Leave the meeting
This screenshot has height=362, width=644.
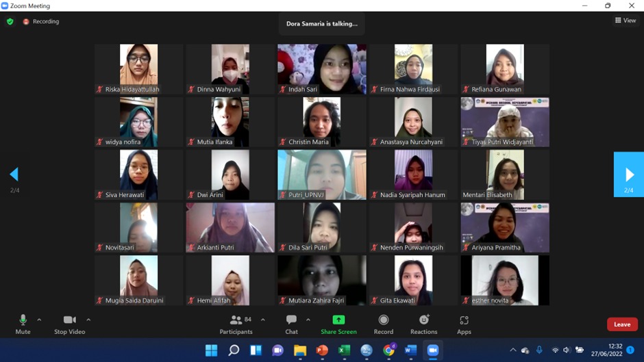click(x=621, y=324)
